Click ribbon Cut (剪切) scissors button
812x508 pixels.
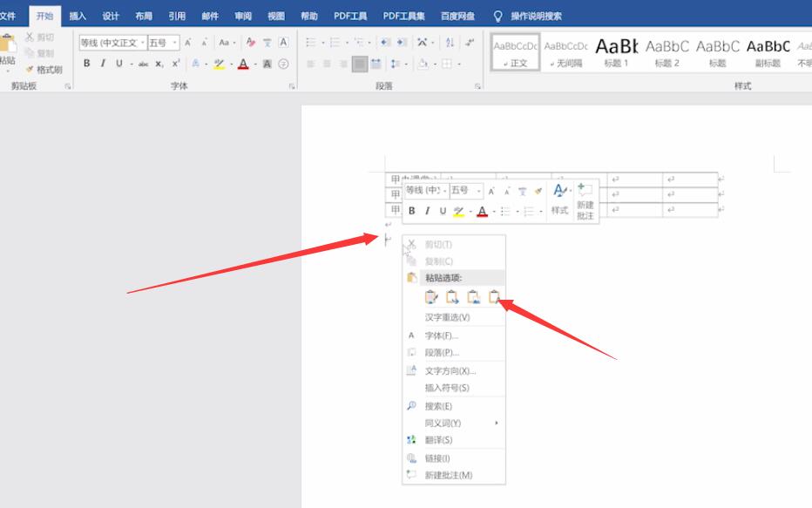(x=39, y=37)
